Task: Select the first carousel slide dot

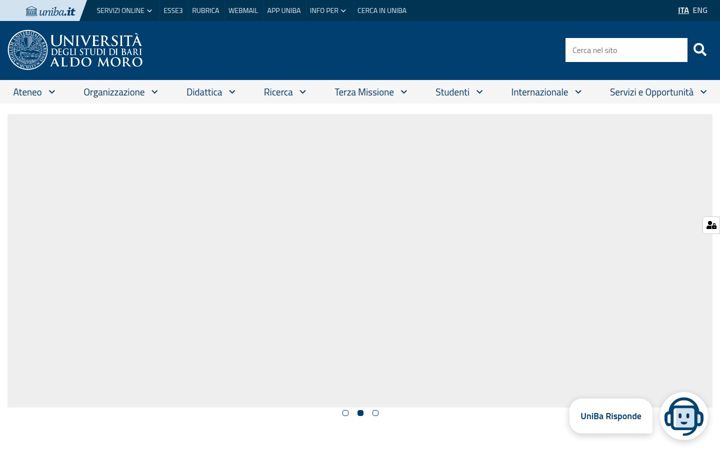Action: 345,413
